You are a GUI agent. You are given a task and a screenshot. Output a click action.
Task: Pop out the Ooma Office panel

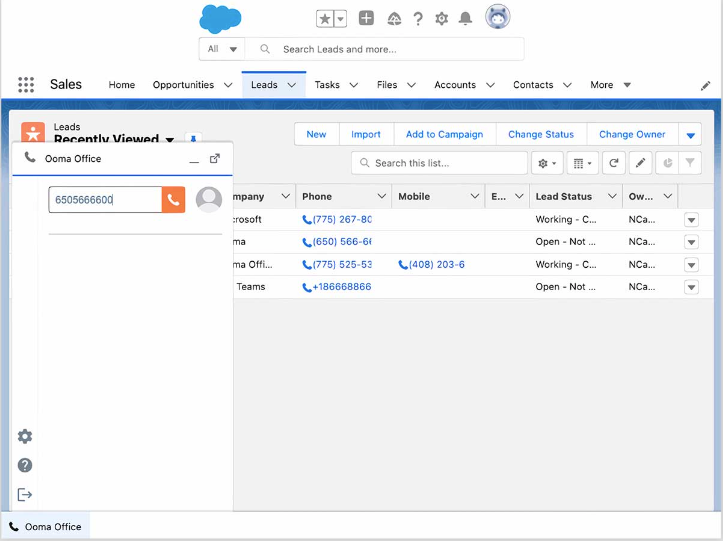215,159
